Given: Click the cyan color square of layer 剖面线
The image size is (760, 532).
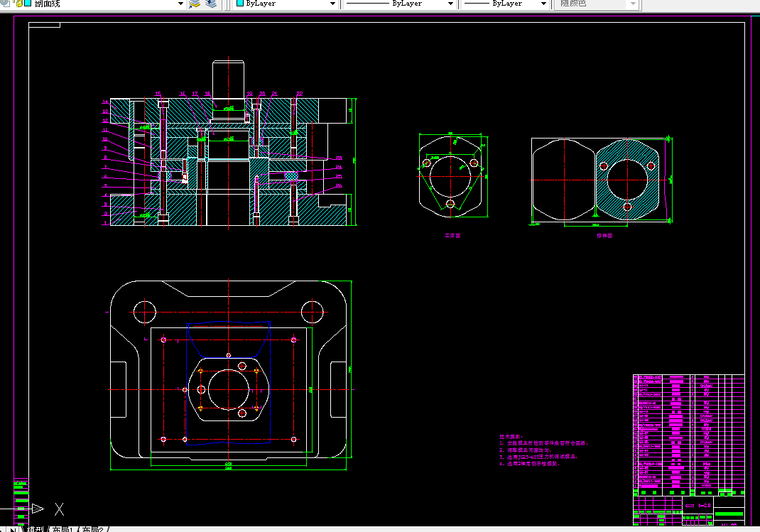Looking at the screenshot, I should click(28, 4).
